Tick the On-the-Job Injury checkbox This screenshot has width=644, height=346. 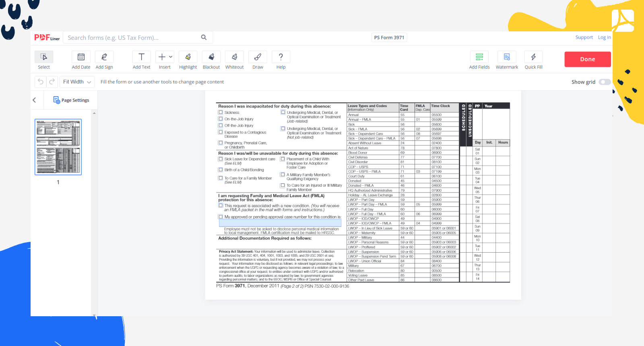coord(221,119)
